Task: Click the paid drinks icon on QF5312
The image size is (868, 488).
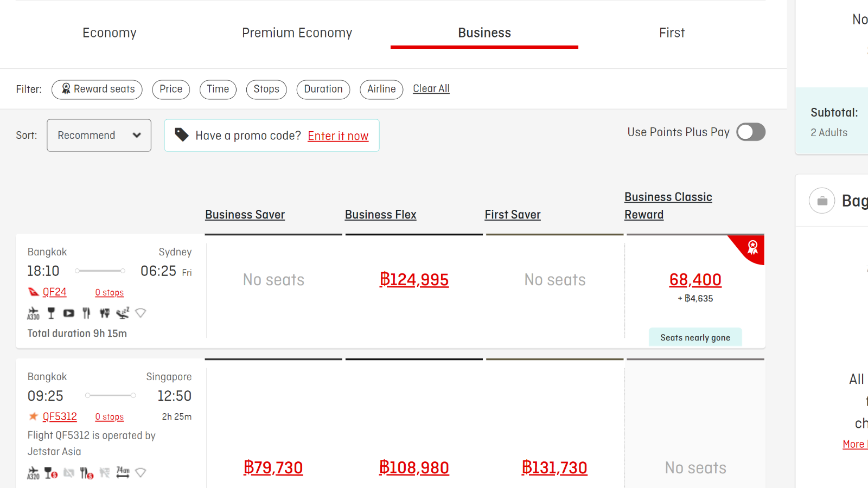Action: (x=51, y=473)
